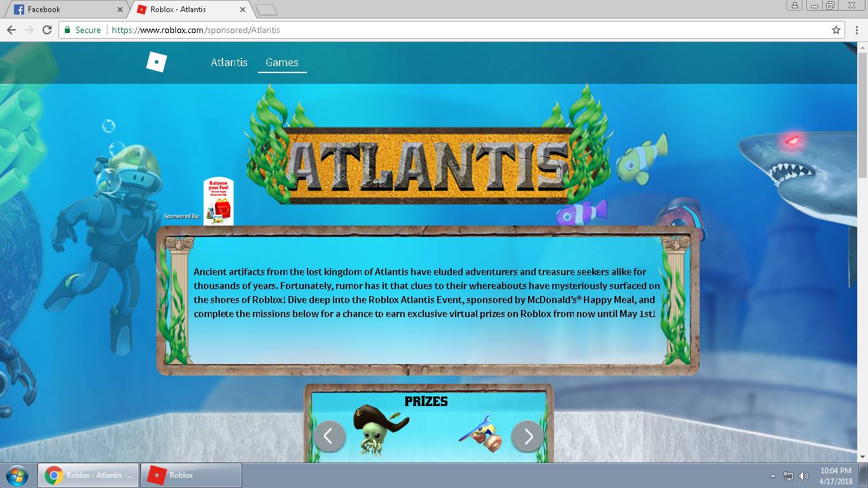The width and height of the screenshot is (868, 488).
Task: Open the Roblox app in taskbar
Action: (x=192, y=475)
